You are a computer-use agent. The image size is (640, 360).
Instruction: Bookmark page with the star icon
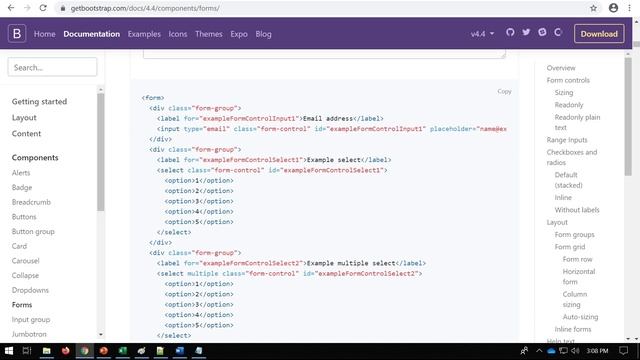[x=593, y=8]
